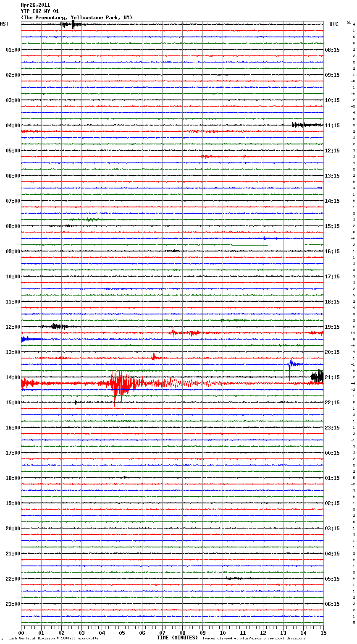
Task: Click the 05 minute tick label on x-axis
Action: click(x=122, y=633)
